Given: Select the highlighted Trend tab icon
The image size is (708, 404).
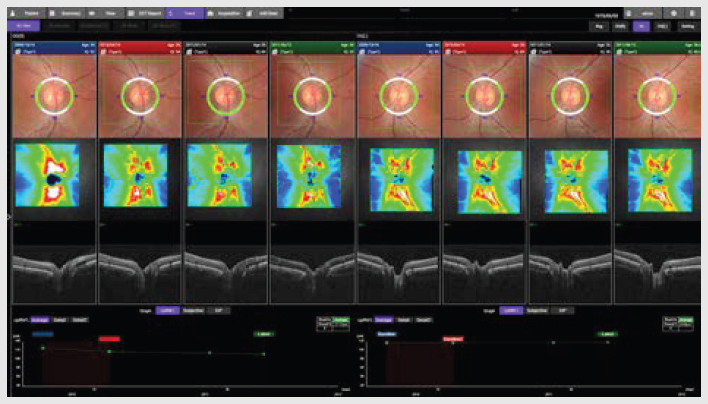Looking at the screenshot, I should point(186,12).
